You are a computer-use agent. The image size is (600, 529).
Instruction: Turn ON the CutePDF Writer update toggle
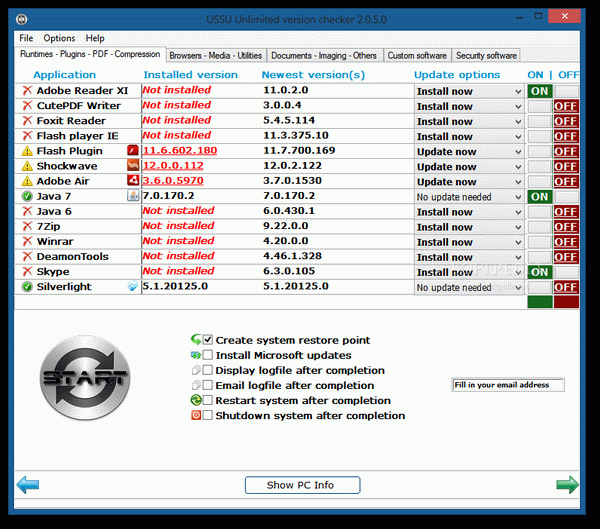tap(540, 106)
